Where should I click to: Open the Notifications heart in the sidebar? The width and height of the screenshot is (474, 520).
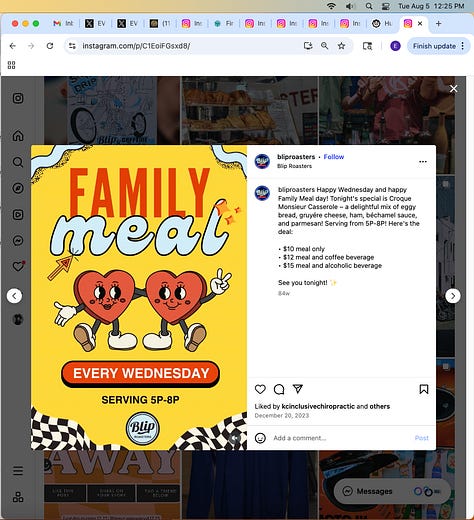pyautogui.click(x=18, y=266)
